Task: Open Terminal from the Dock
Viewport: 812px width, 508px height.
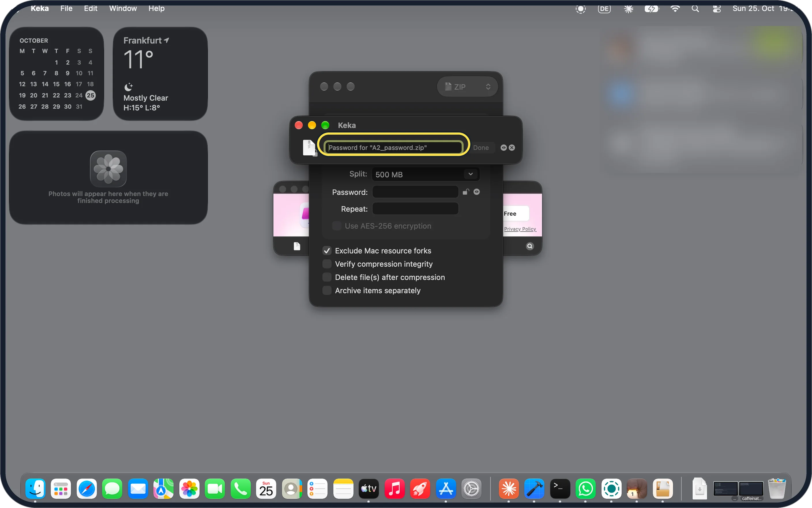Action: [x=560, y=488]
